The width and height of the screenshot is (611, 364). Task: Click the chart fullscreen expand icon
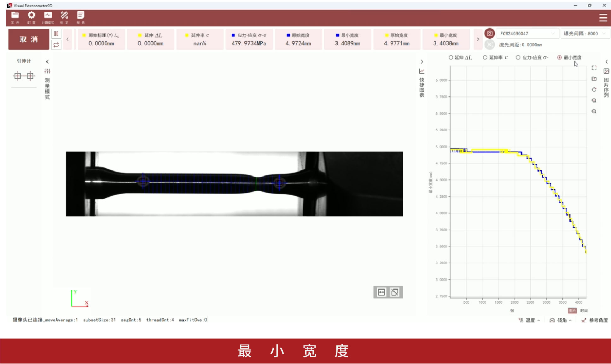[594, 68]
